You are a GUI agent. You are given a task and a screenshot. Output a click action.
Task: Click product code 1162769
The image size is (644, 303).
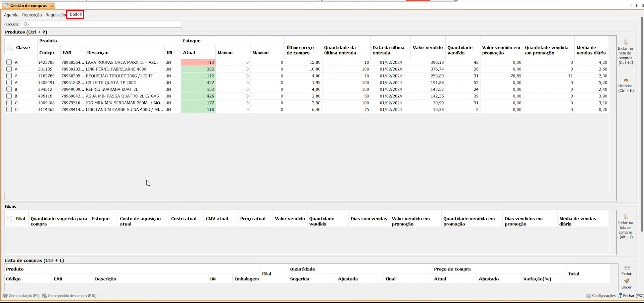pyautogui.click(x=46, y=76)
